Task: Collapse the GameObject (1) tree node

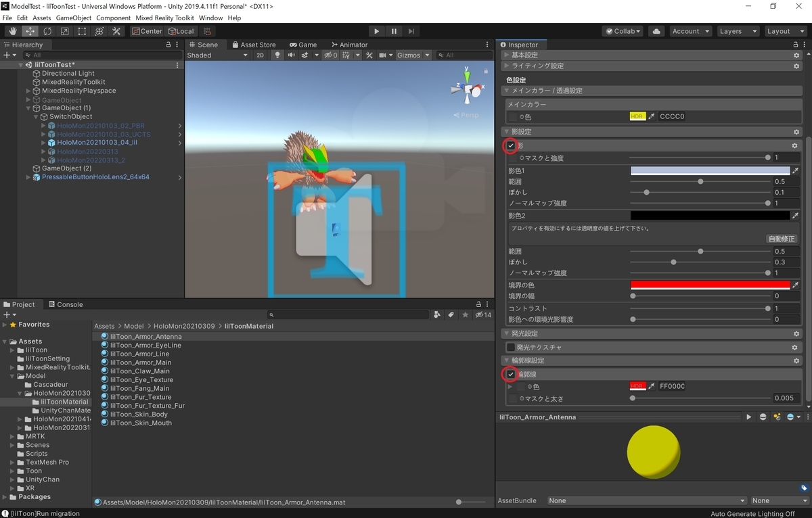Action: [x=28, y=108]
